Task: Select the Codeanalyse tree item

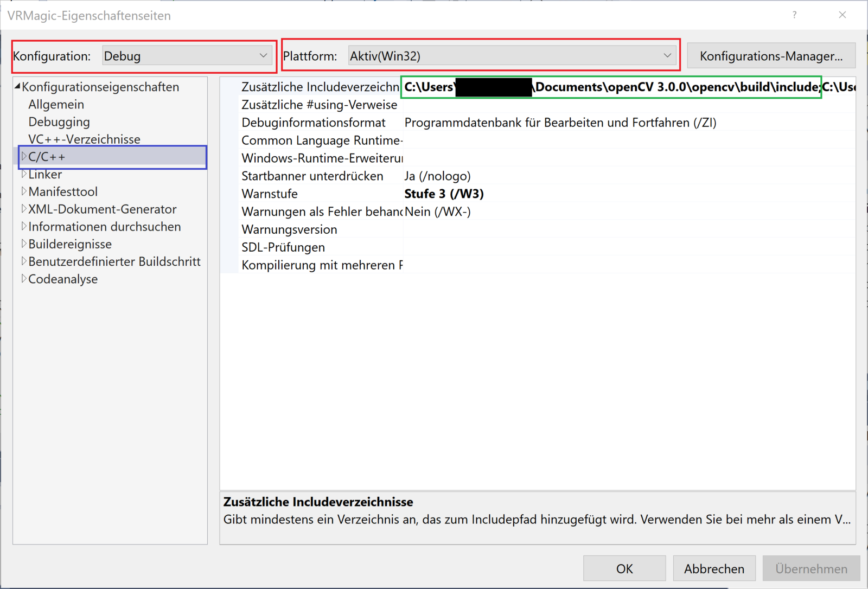Action: pyautogui.click(x=63, y=279)
